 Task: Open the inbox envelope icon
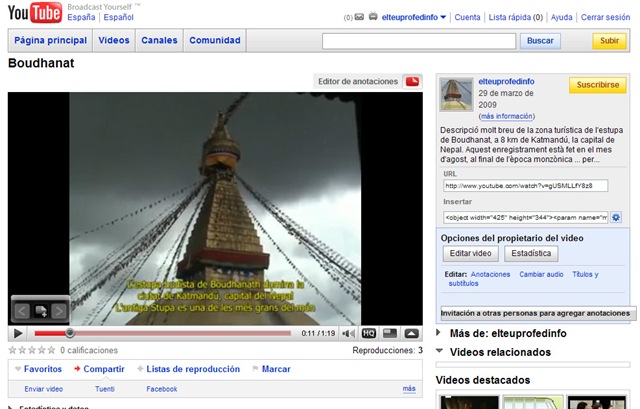coord(359,17)
